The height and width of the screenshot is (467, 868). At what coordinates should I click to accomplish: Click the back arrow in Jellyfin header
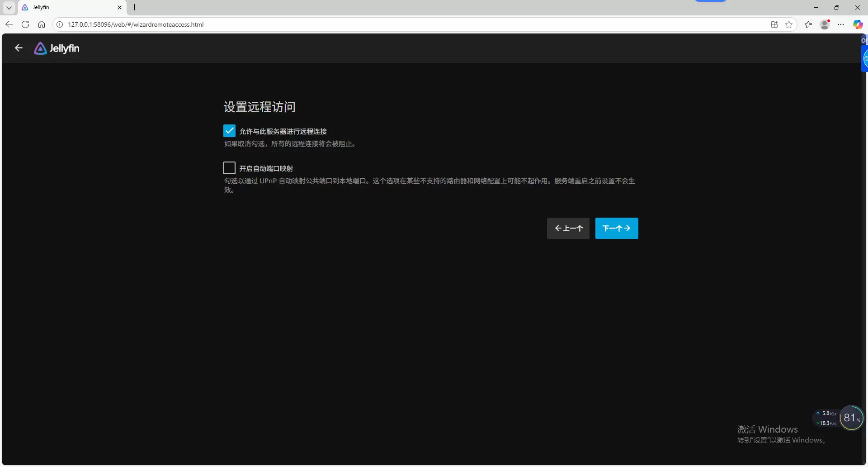(x=19, y=48)
